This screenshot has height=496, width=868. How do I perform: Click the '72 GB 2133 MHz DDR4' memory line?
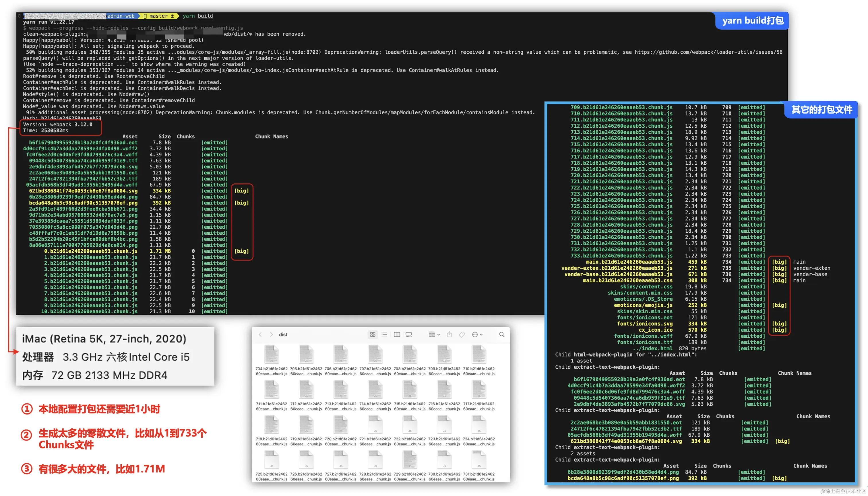point(109,376)
